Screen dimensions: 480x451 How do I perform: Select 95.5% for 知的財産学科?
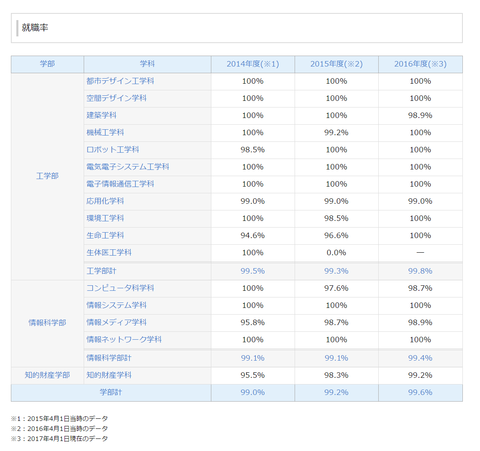(x=253, y=375)
